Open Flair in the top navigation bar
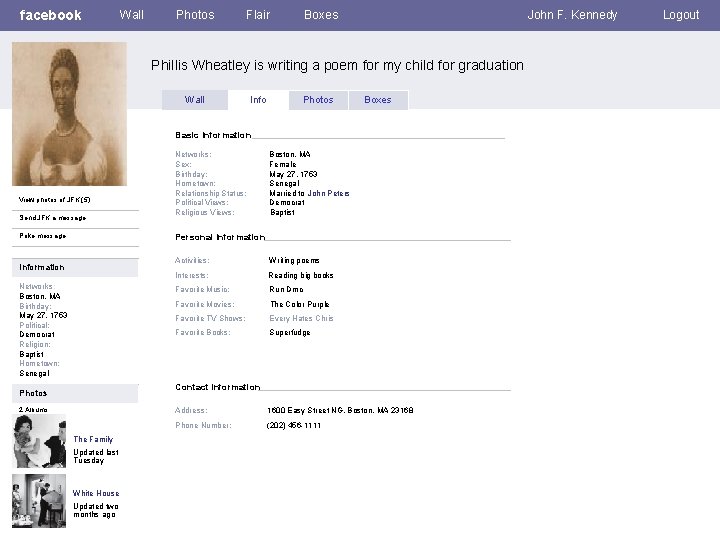This screenshot has width=720, height=540. pos(258,15)
